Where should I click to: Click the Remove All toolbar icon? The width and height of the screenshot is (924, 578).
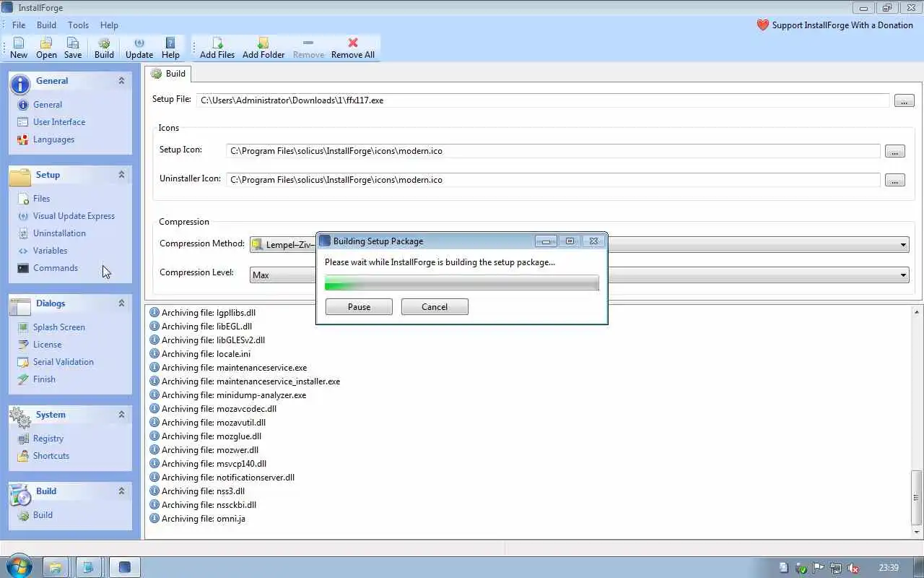(x=353, y=48)
